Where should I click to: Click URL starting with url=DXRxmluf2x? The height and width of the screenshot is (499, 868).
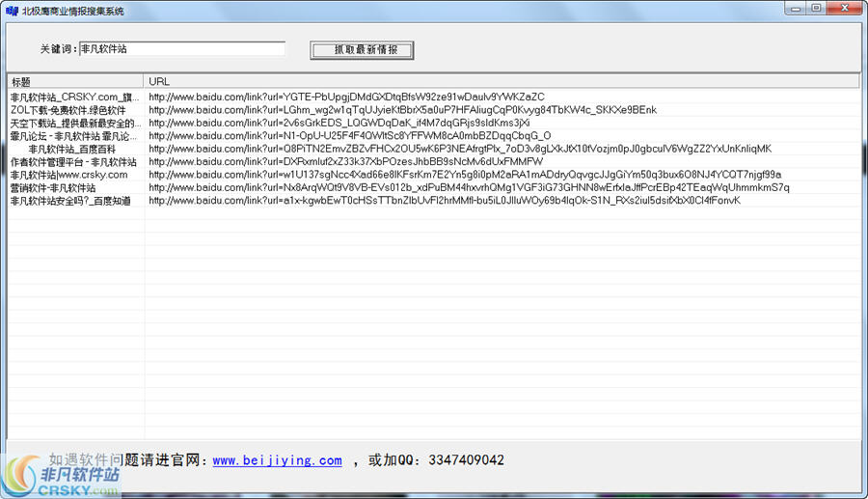[346, 162]
